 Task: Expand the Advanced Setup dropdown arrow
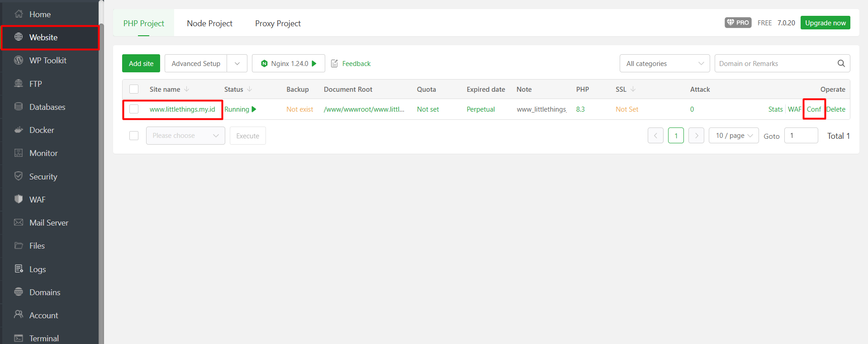coord(237,64)
